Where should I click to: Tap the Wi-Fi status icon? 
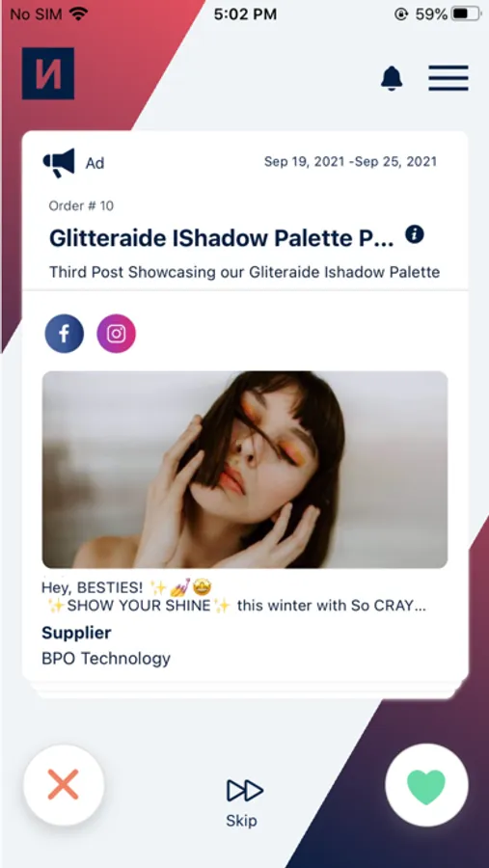click(x=79, y=14)
